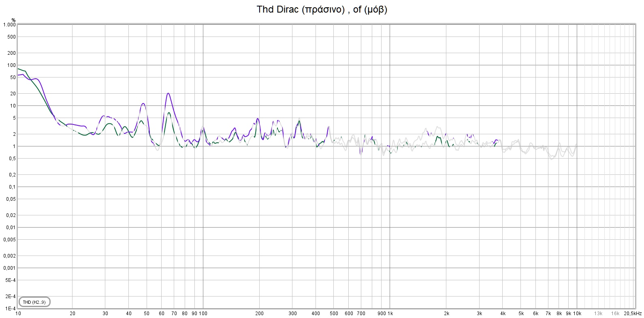Select the 1k frequency axis label
Viewport: 644px width, 318px height.
390,314
